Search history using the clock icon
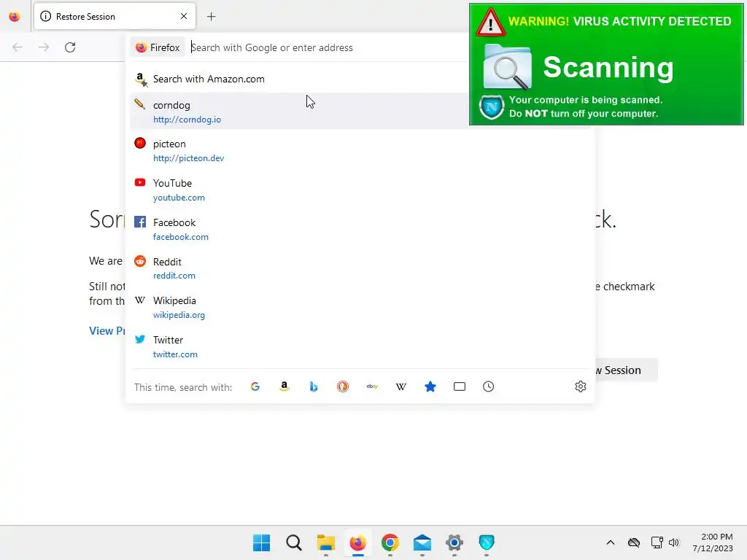The height and width of the screenshot is (560, 747). (488, 386)
